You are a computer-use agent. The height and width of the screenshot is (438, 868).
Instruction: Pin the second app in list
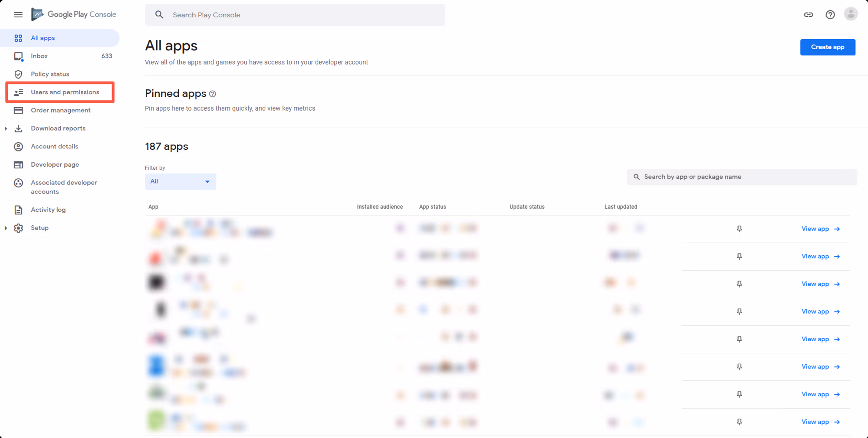click(x=740, y=257)
